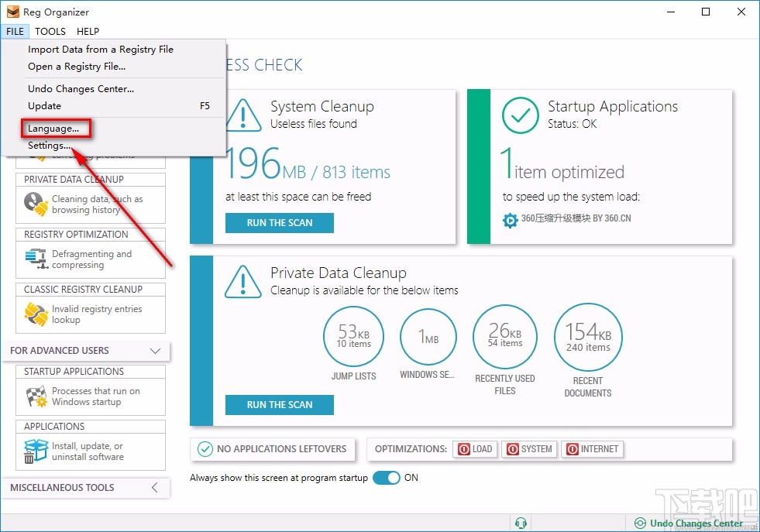Click the SYSTEM optimization button
The width and height of the screenshot is (760, 532).
click(x=529, y=449)
